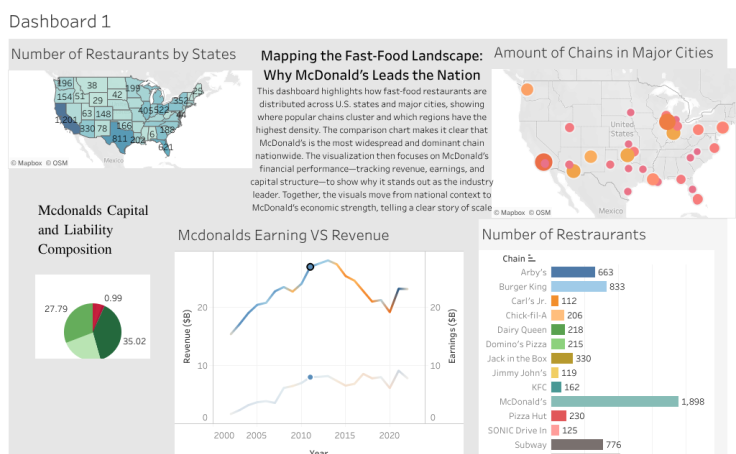This screenshot has width=736, height=454.
Task: Click the Number of Restraurants chart title
Action: point(564,234)
